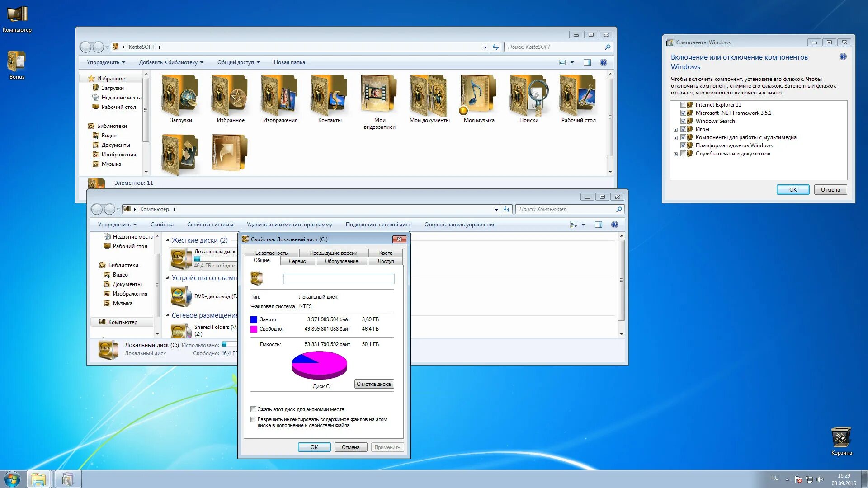
Task: Click OK in Компоненты Windows dialog
Action: 793,190
